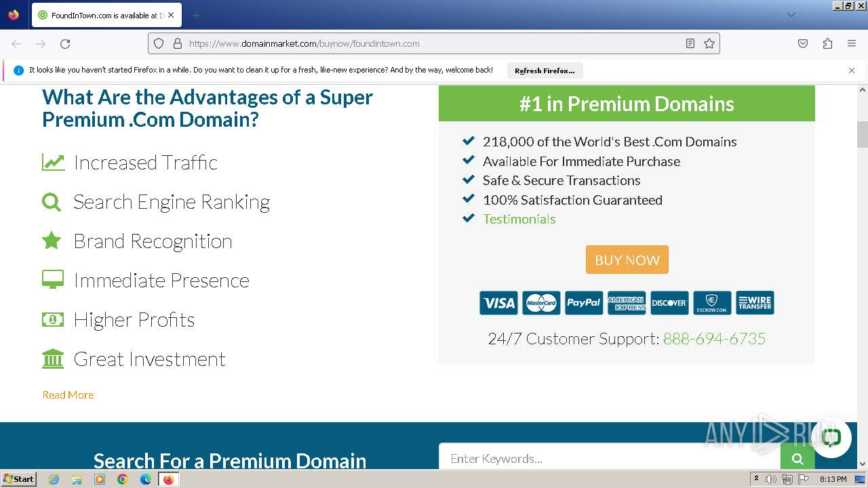
Task: Call support number 888-694-6735 link
Action: pyautogui.click(x=714, y=339)
